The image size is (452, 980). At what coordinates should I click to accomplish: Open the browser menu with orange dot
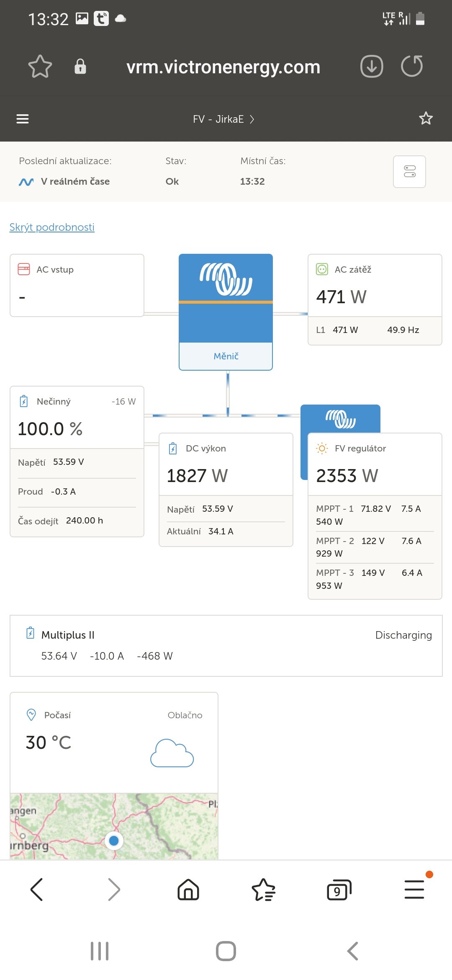pyautogui.click(x=415, y=889)
